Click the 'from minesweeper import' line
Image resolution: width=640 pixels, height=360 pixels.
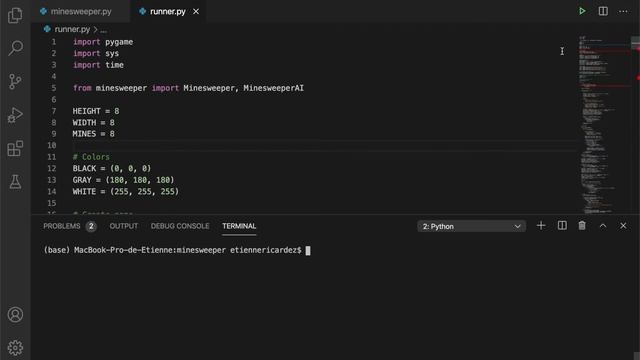[188, 88]
